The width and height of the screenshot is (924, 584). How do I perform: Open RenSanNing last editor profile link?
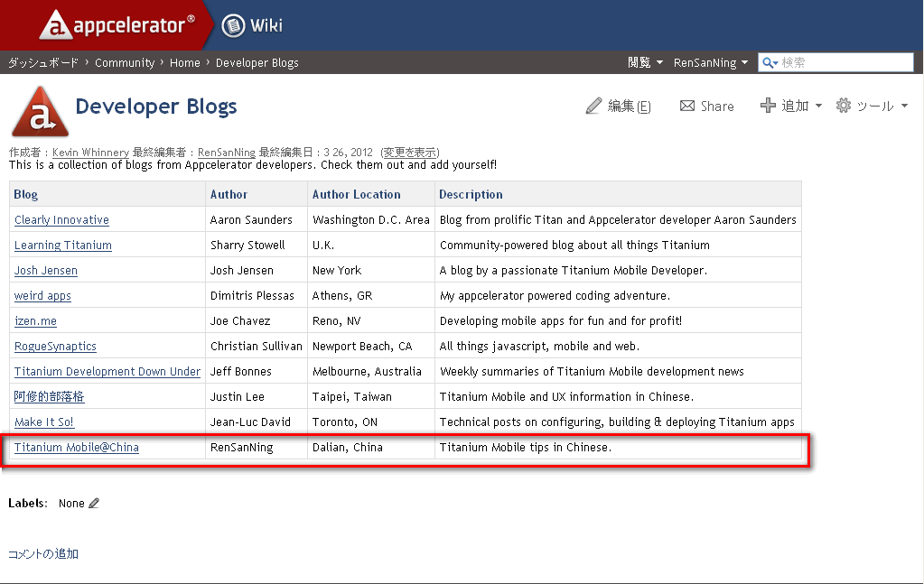[x=227, y=153]
